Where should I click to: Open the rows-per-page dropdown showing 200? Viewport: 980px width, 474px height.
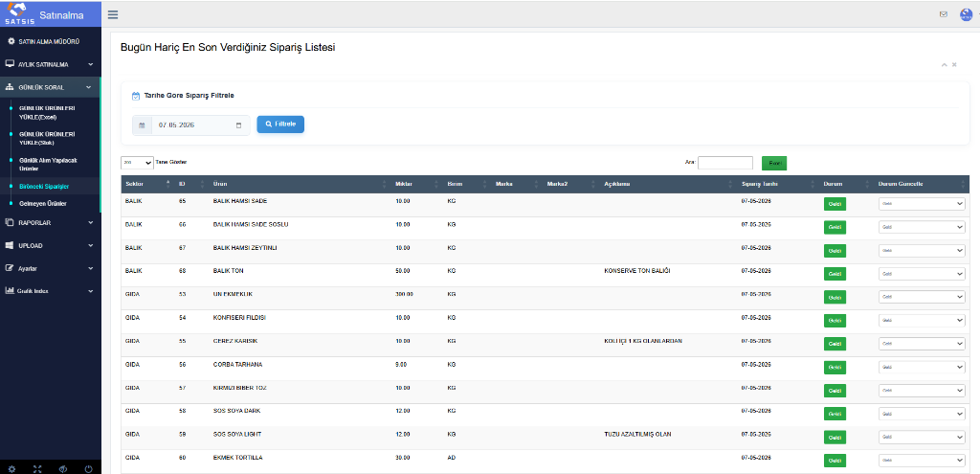(x=137, y=163)
